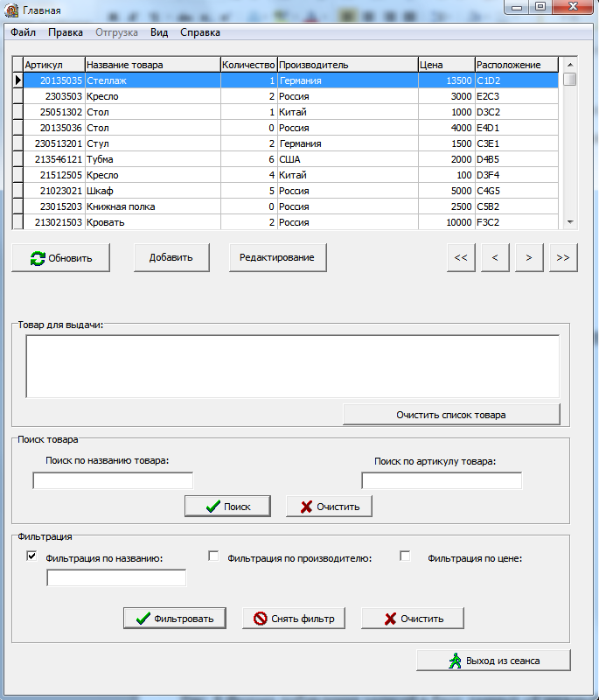
Task: Click the green running man icon on Выход из сеанса
Action: tap(455, 661)
